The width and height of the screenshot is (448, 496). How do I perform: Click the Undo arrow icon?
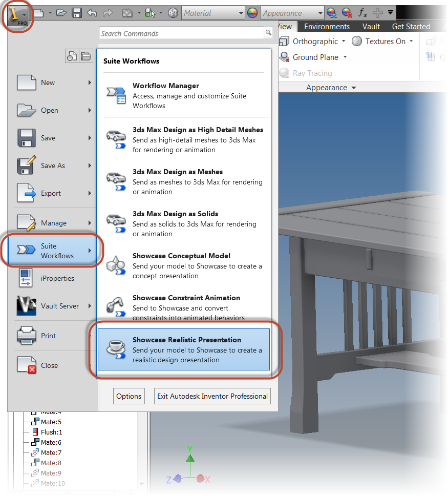92,13
